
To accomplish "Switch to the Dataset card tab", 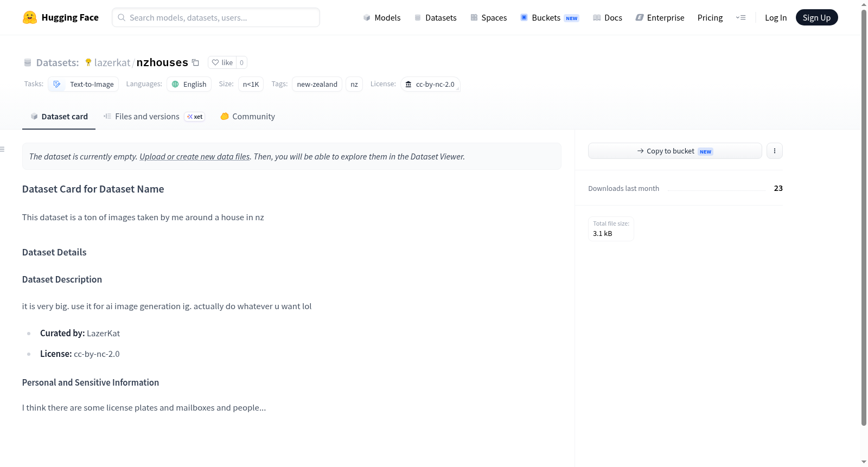I will pyautogui.click(x=59, y=117).
